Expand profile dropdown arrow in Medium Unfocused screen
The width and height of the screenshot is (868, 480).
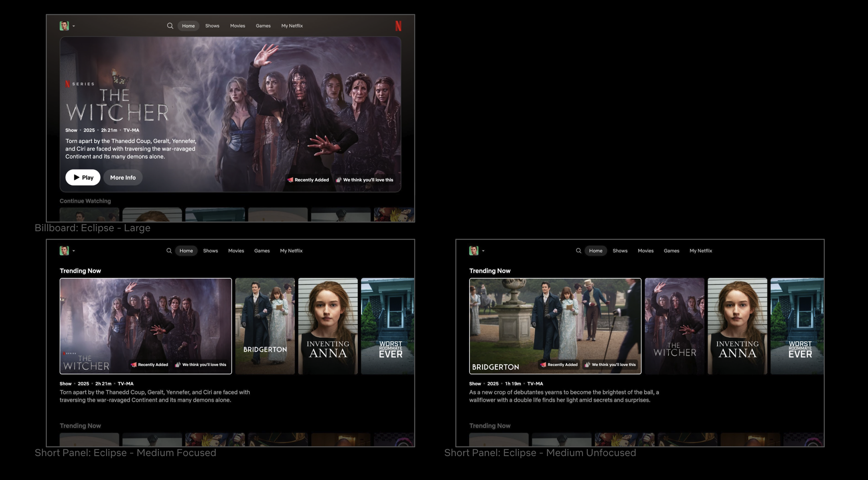(483, 251)
